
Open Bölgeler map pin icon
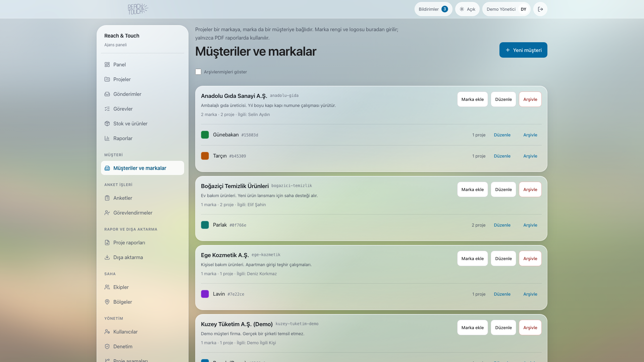pos(107,302)
